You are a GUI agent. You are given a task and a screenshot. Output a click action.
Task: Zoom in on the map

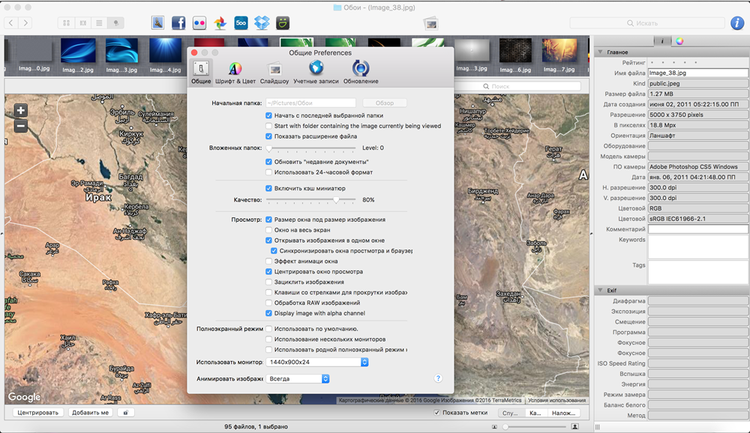(x=21, y=111)
